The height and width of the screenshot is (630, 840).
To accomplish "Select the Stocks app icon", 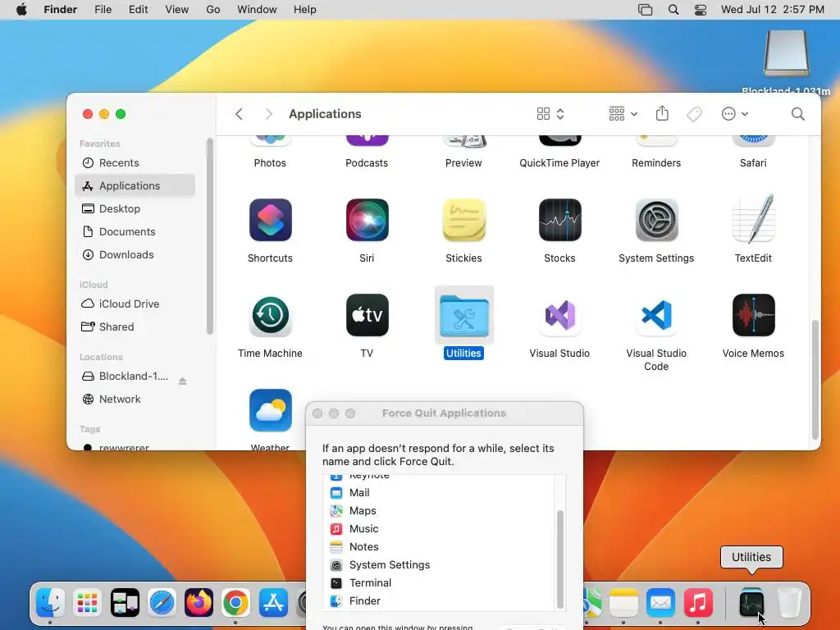I will pyautogui.click(x=559, y=220).
